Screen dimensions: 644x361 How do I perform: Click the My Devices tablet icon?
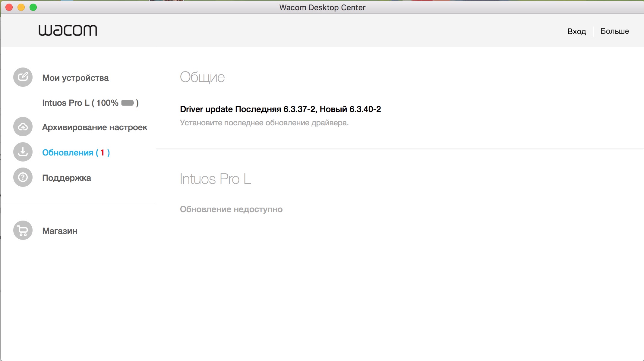[23, 77]
